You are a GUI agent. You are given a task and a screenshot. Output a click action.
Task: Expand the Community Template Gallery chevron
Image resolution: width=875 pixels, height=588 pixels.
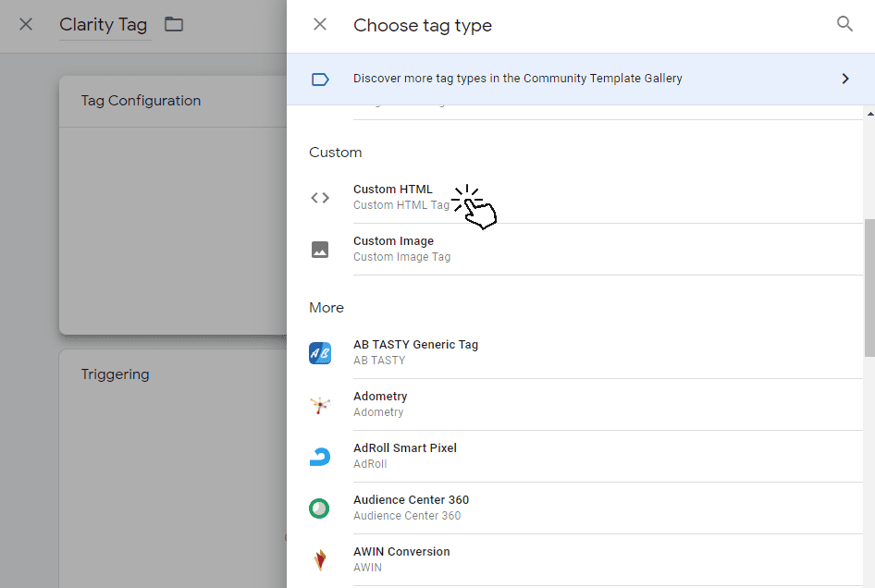[844, 79]
